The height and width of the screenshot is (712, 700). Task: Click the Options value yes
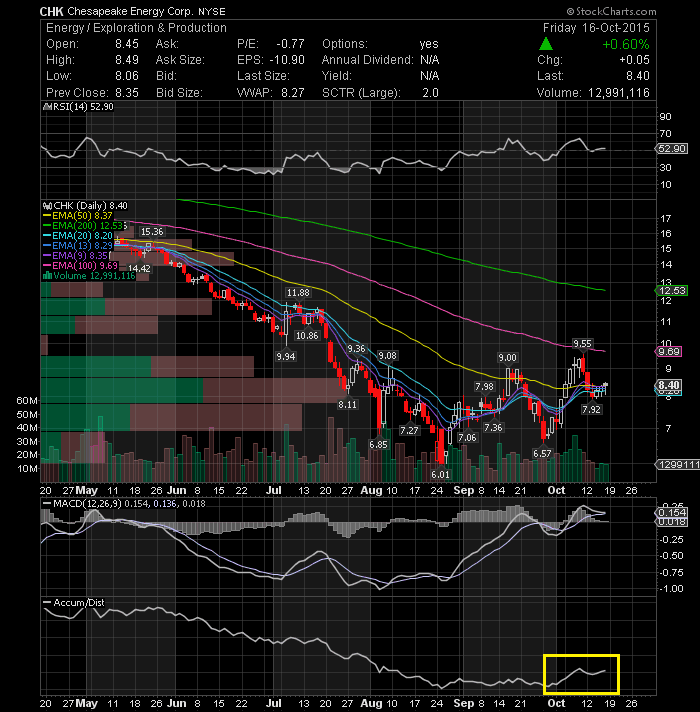coord(429,44)
